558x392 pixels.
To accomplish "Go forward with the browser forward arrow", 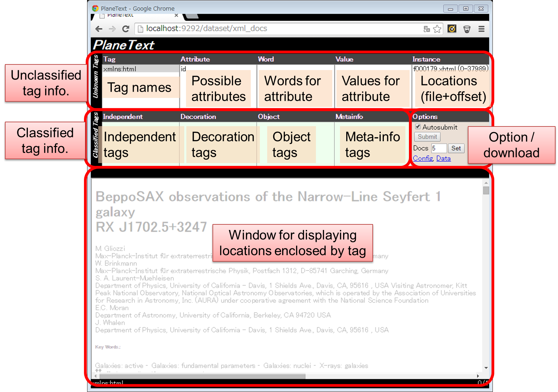I will coord(112,29).
